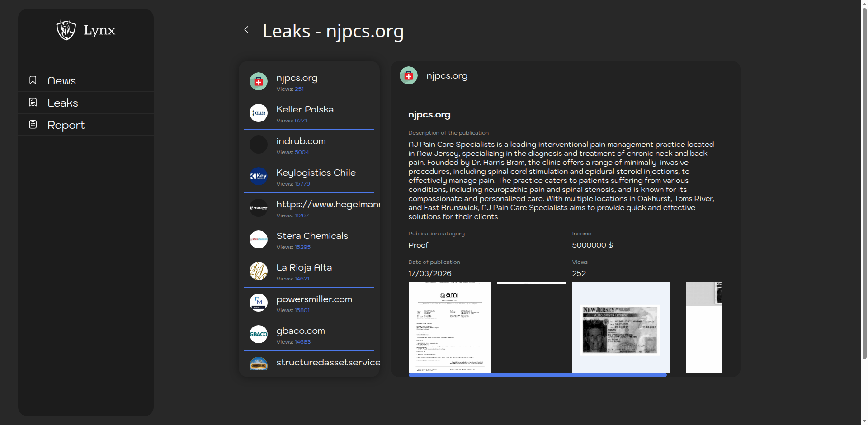This screenshot has height=425, width=868.
Task: Click the njpcs.org avatar in detail header
Action: coord(409,75)
